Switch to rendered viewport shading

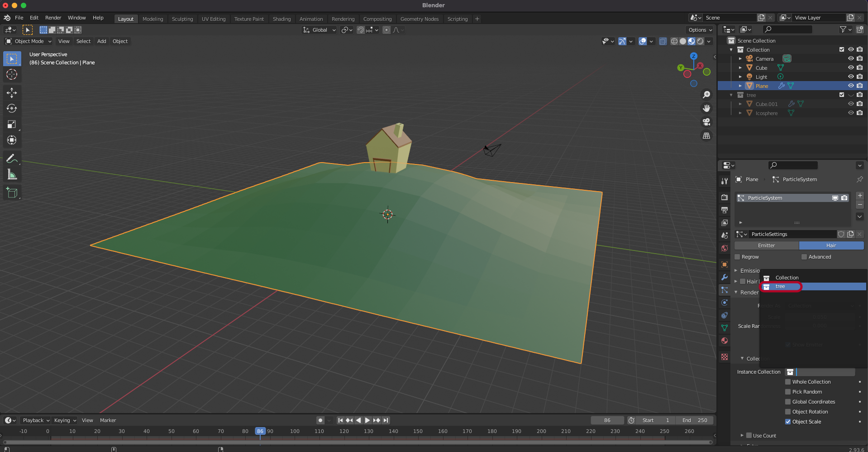pos(700,41)
